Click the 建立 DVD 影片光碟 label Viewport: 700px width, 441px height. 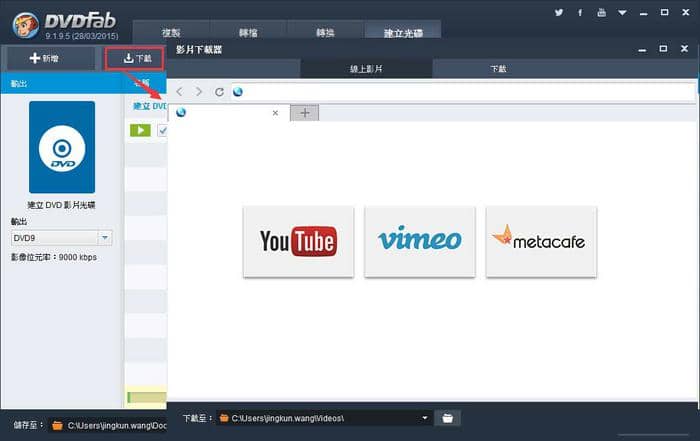point(62,205)
